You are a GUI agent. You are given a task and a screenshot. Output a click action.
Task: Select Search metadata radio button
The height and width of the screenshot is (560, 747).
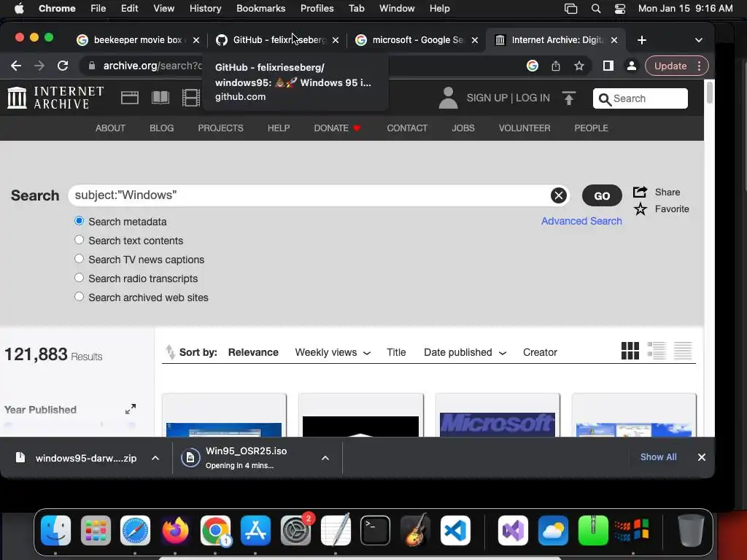79,221
